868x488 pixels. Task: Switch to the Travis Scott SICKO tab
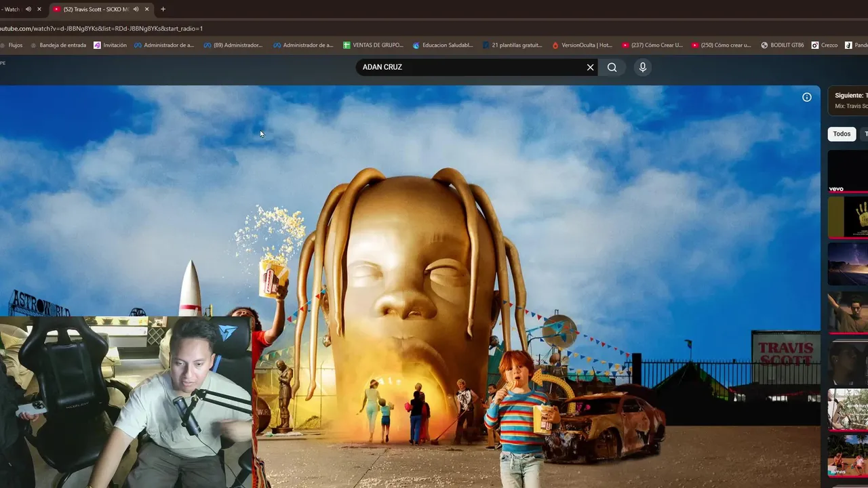[x=95, y=9]
